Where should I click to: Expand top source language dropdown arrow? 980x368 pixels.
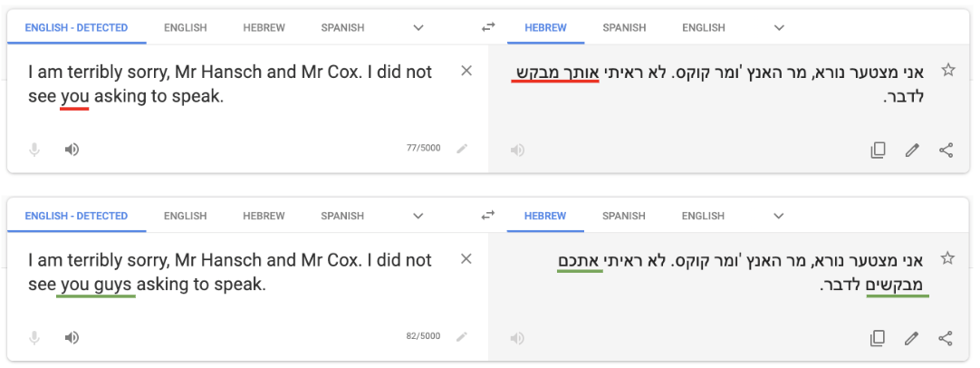coord(418,28)
